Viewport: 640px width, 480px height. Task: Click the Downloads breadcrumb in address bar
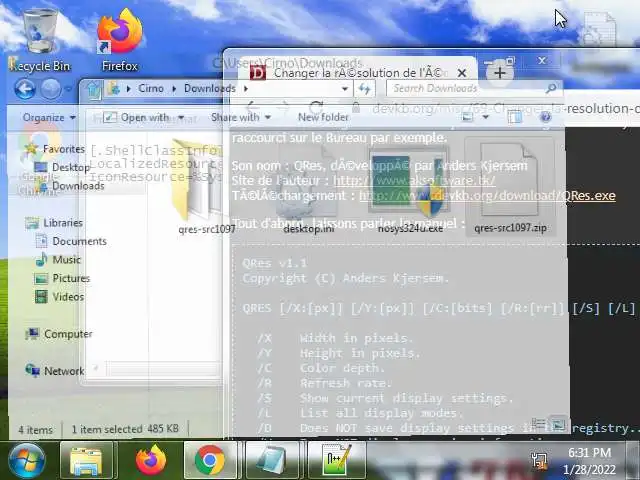pos(209,88)
